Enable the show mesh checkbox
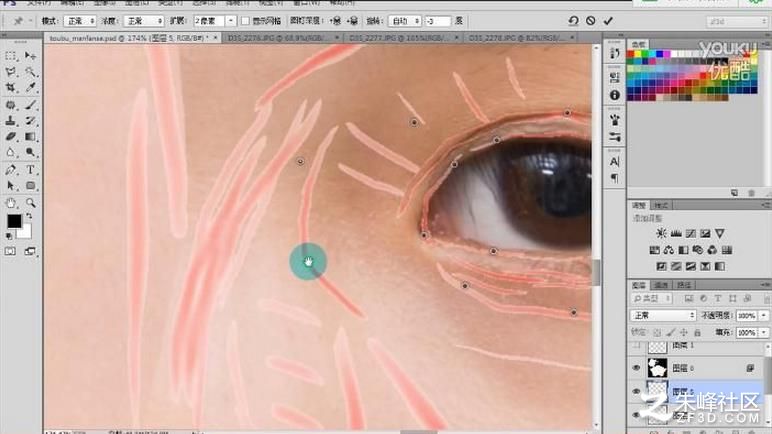772x434 pixels. pos(246,21)
